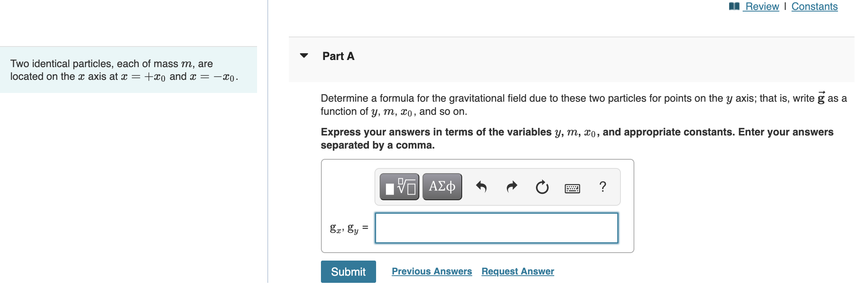Open the Review page

(x=760, y=6)
